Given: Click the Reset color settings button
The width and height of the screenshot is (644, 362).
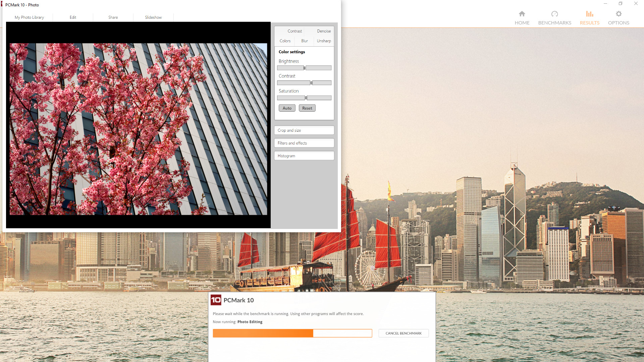Looking at the screenshot, I should pyautogui.click(x=307, y=108).
